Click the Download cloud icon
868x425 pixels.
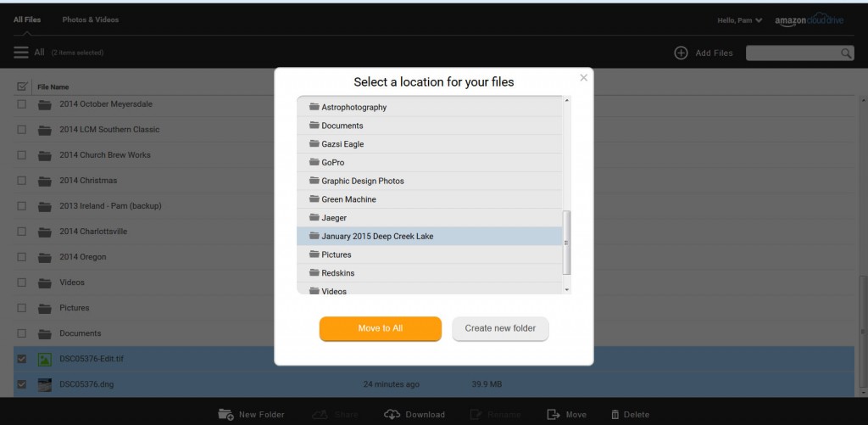point(392,414)
